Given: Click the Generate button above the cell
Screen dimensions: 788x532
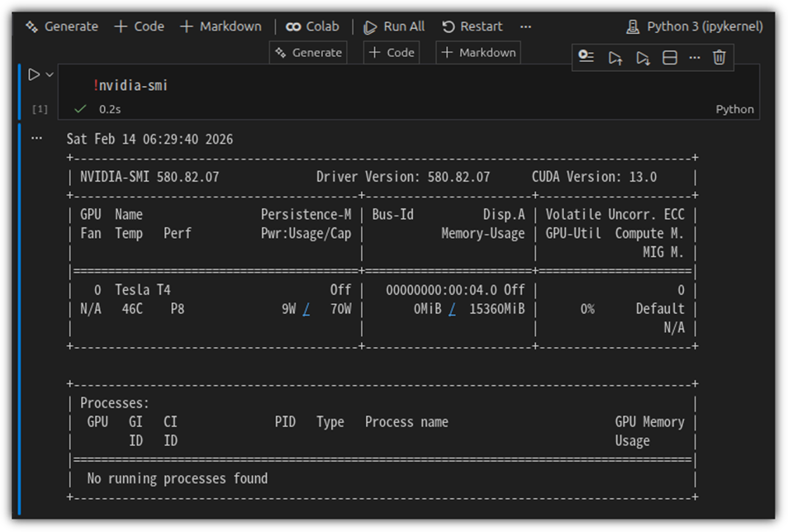Looking at the screenshot, I should [x=309, y=52].
